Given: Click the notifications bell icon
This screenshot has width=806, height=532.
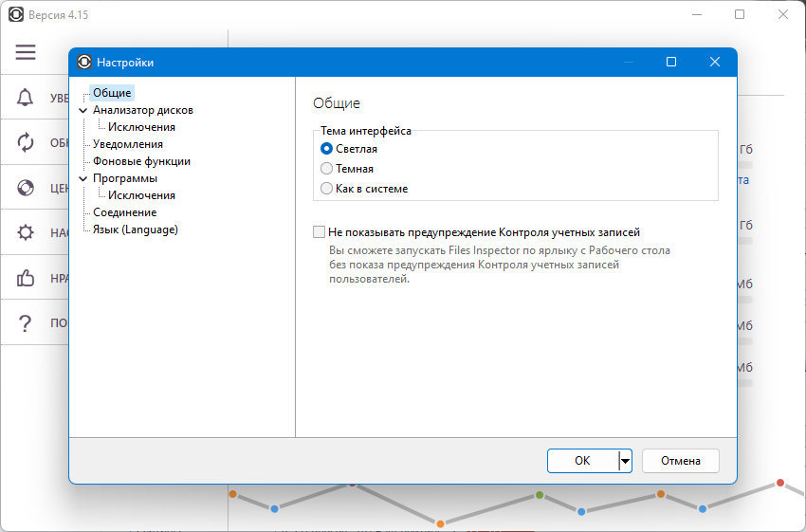Looking at the screenshot, I should tap(26, 97).
